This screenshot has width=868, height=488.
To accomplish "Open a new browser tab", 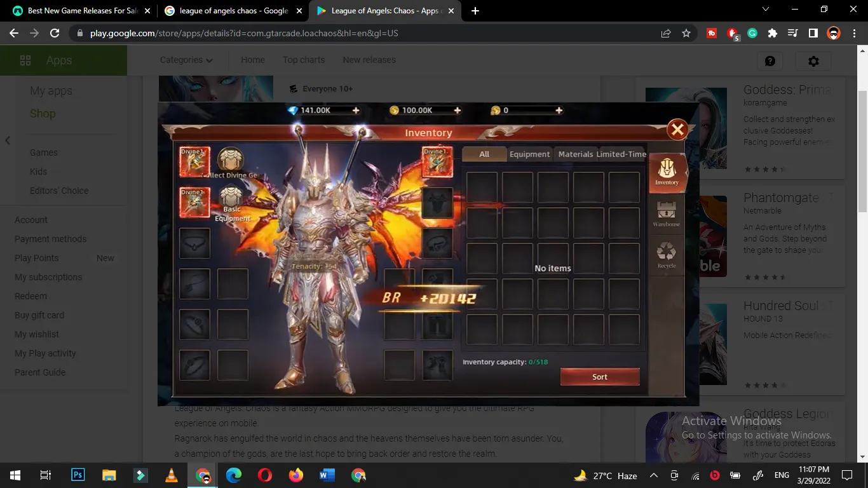I will click(475, 11).
